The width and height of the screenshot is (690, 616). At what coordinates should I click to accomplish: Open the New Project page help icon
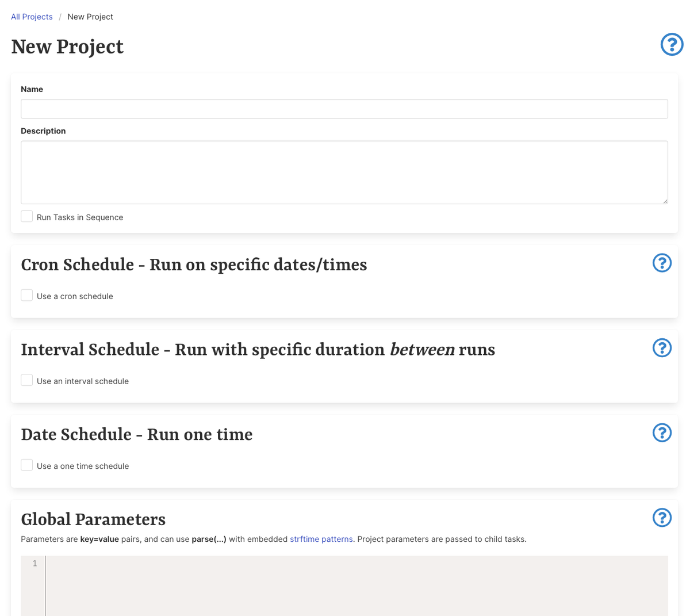[672, 44]
